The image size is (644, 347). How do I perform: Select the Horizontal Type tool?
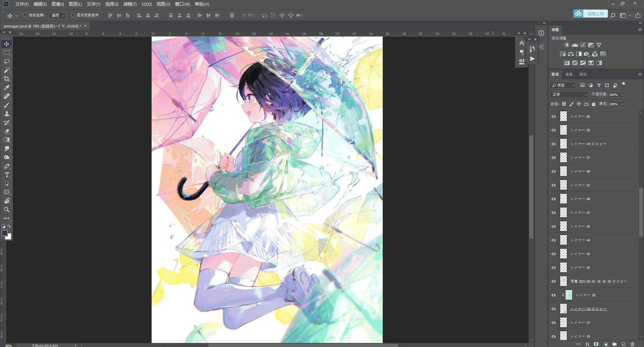pos(7,175)
